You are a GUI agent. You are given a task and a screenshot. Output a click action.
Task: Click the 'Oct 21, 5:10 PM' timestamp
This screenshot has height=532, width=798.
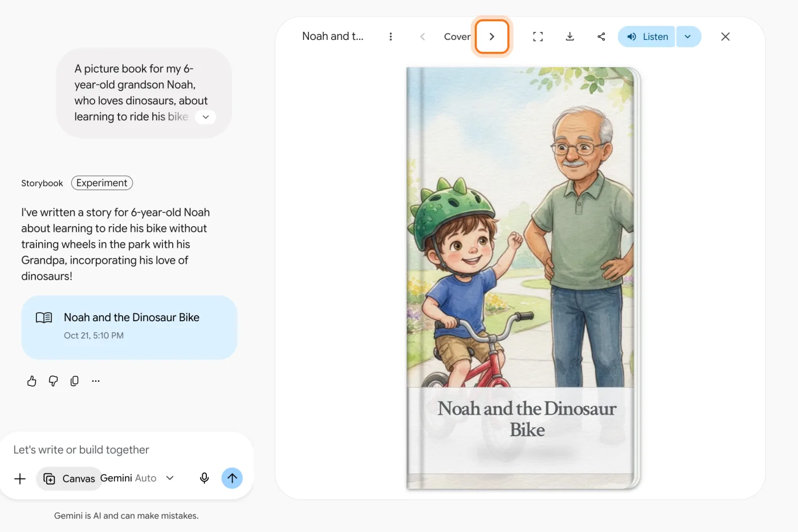[94, 335]
